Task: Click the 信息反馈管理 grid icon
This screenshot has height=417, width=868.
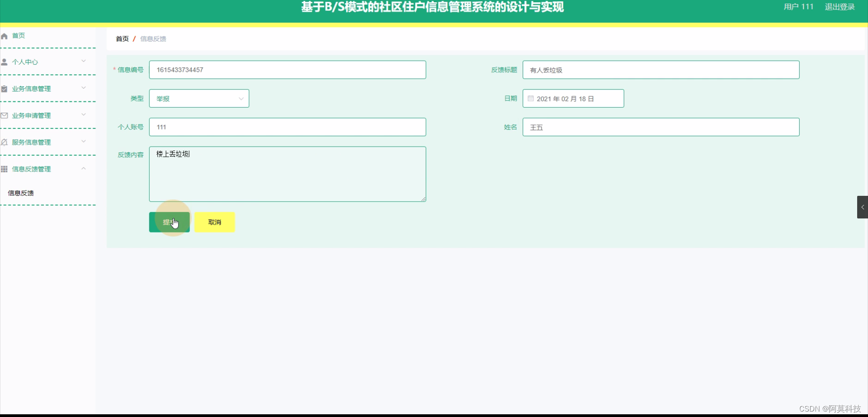Action: pyautogui.click(x=5, y=169)
